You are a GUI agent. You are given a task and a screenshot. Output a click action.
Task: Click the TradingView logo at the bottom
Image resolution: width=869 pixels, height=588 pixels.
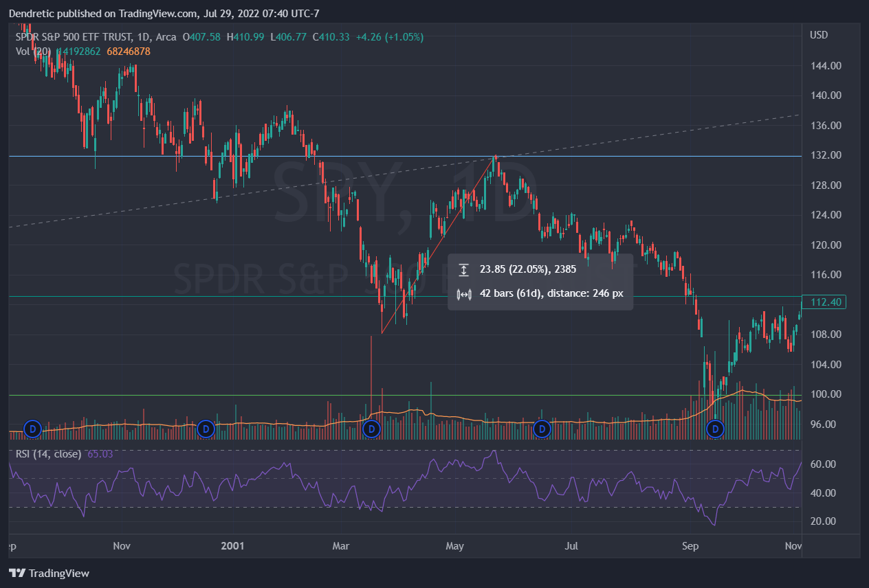point(49,573)
